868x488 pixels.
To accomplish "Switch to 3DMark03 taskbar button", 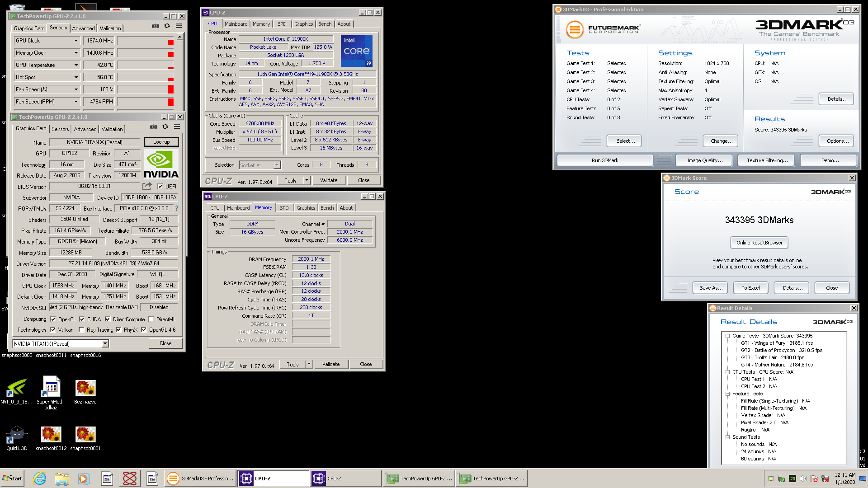I will tap(200, 478).
